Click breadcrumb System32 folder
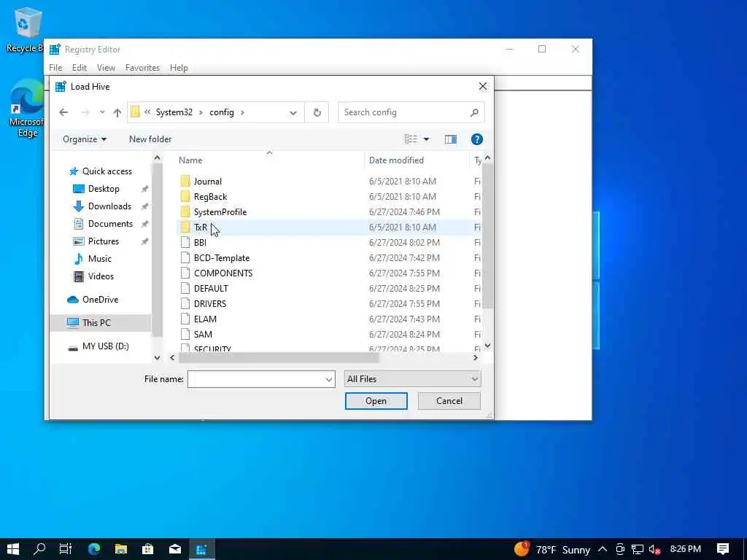Image resolution: width=747 pixels, height=560 pixels. click(x=174, y=112)
